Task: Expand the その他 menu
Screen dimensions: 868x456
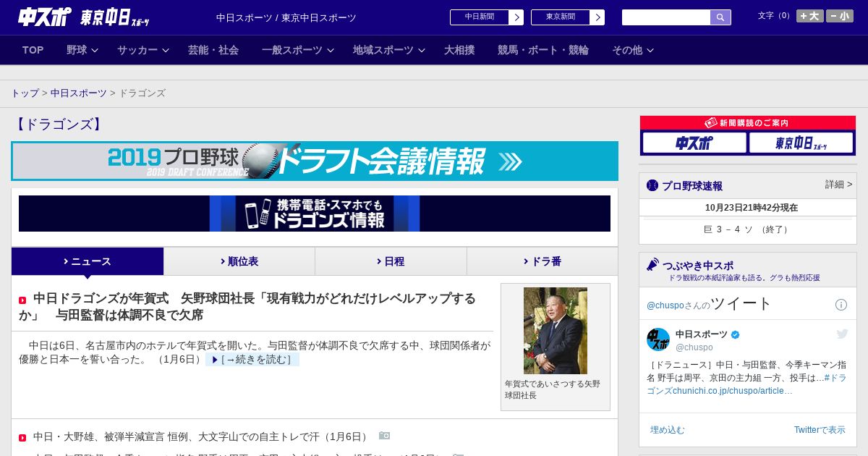Action: point(633,50)
